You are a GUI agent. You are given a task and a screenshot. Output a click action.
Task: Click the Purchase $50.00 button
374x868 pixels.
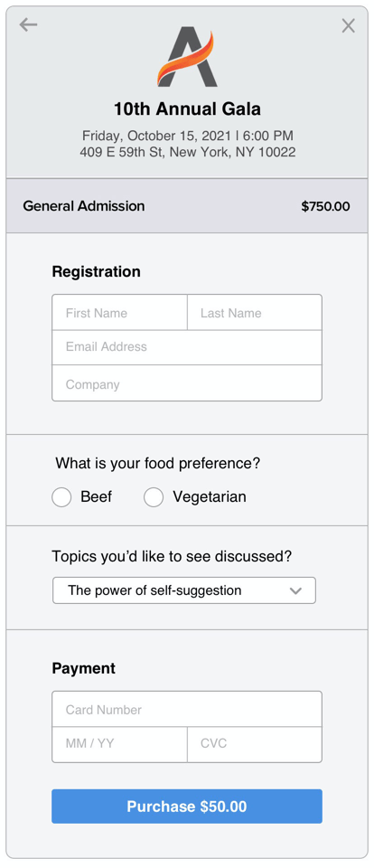187,806
